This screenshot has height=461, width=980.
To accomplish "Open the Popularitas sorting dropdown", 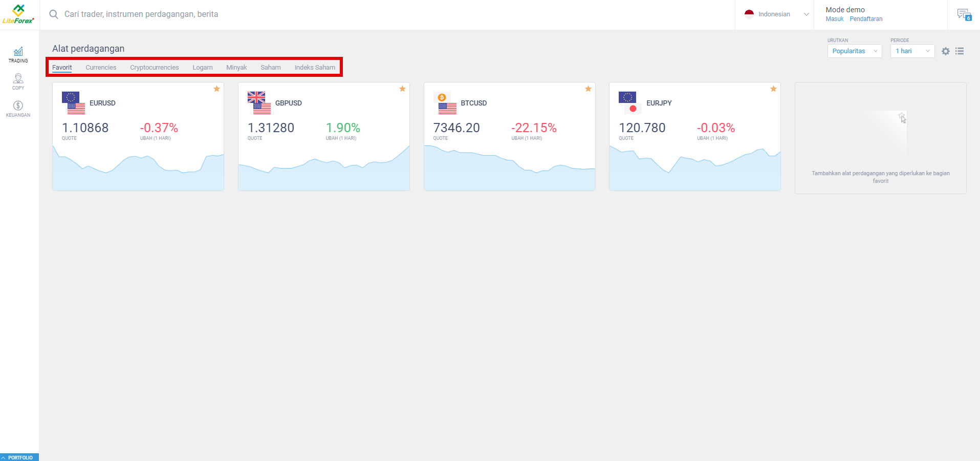I will point(854,51).
